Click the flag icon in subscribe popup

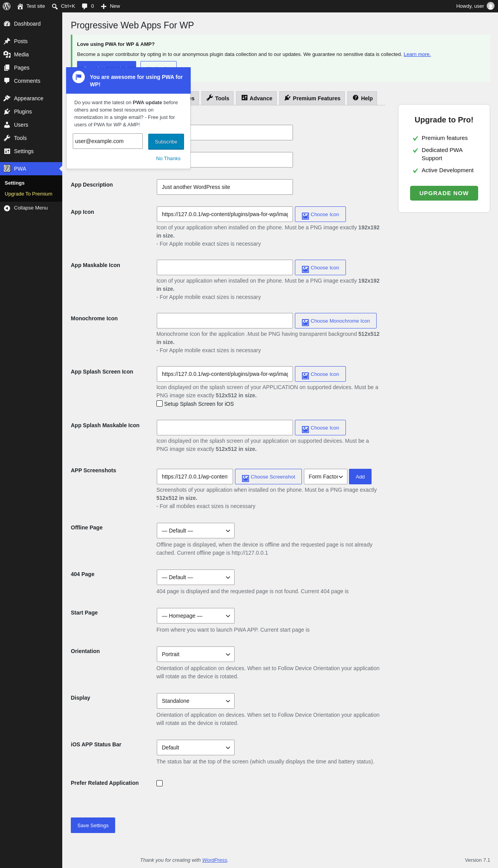pyautogui.click(x=79, y=77)
